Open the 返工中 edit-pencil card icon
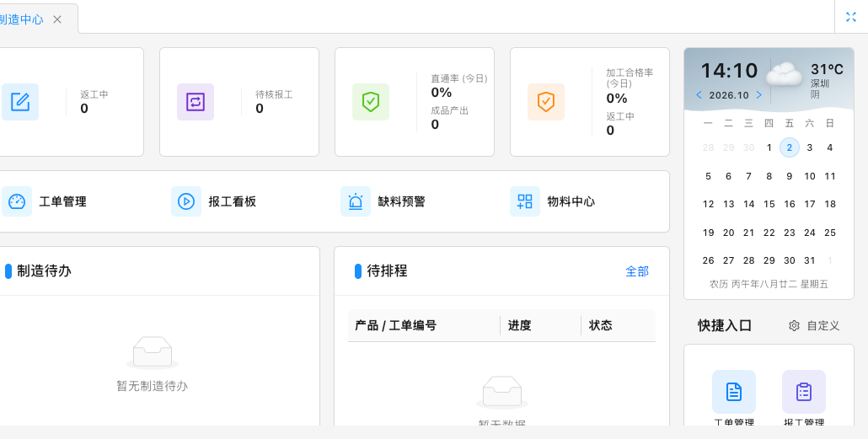Viewport: 868px width, 439px height. pyautogui.click(x=20, y=102)
